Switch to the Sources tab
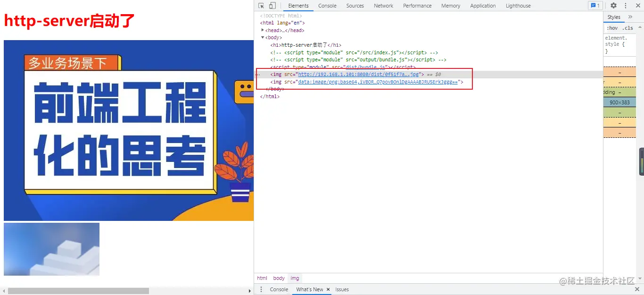This screenshot has height=295, width=644. (355, 6)
